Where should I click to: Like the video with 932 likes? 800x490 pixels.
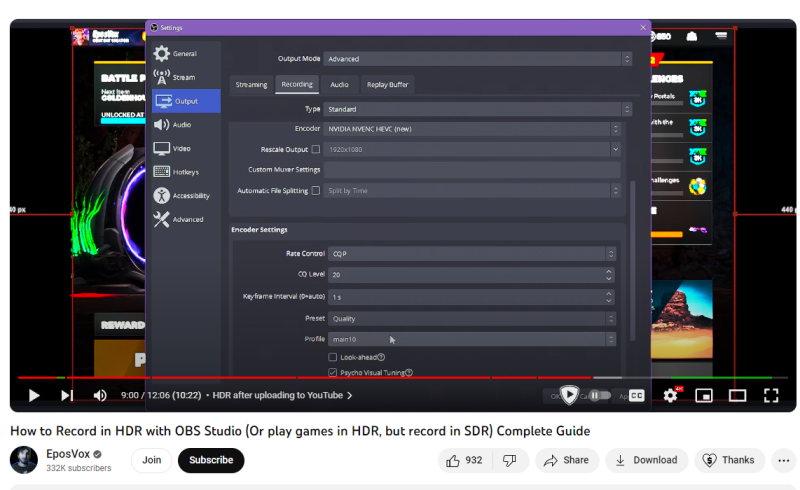coord(464,460)
